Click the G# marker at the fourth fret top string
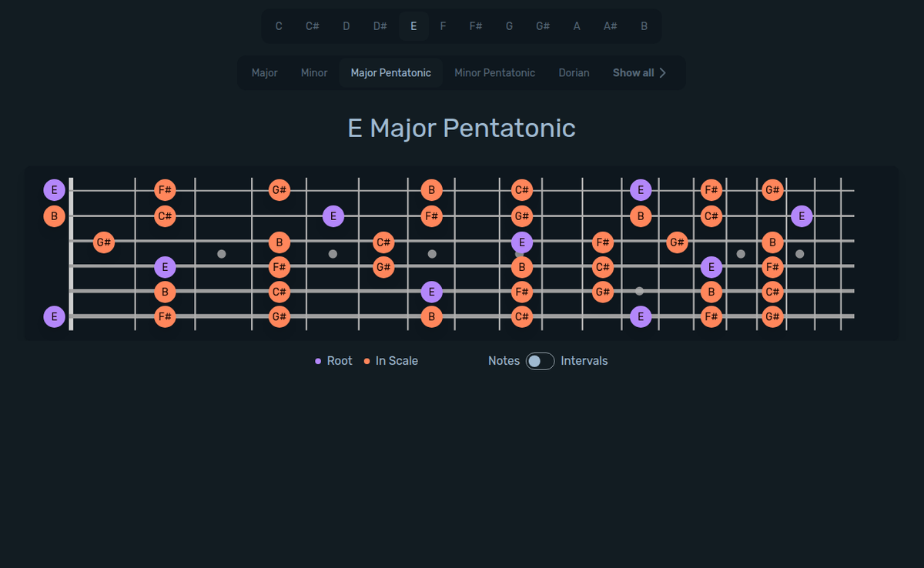Screen dimensions: 924x568 (279, 189)
